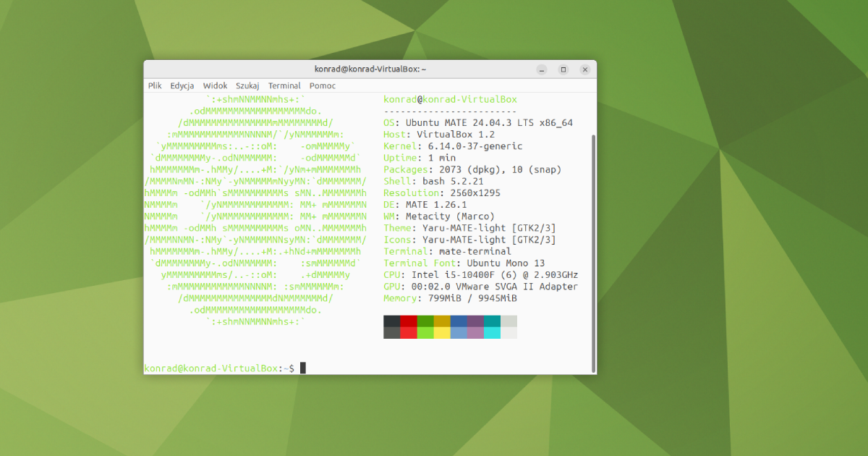Click the dark gray color block, top row
This screenshot has width=868, height=456.
392,321
